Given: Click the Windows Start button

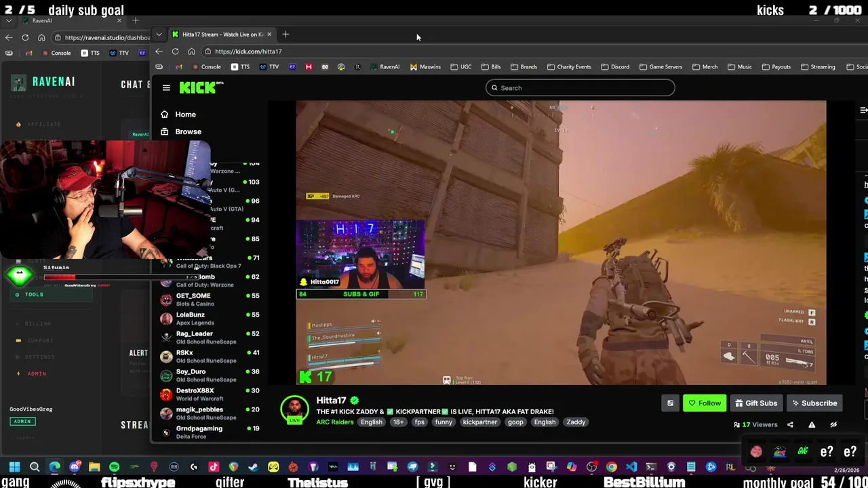Looking at the screenshot, I should 14,466.
